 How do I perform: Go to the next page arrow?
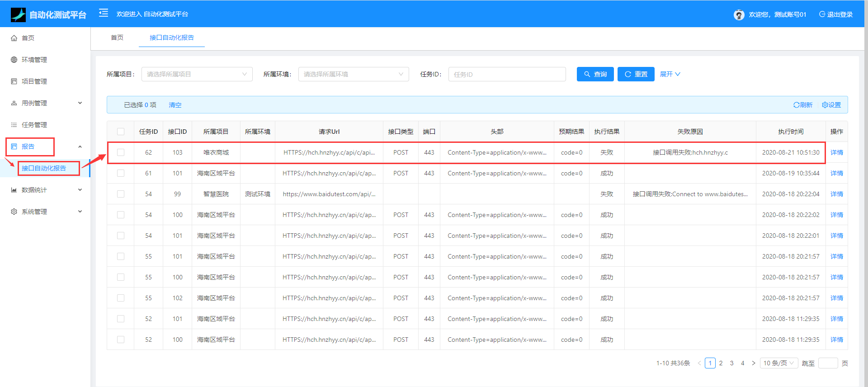[754, 363]
